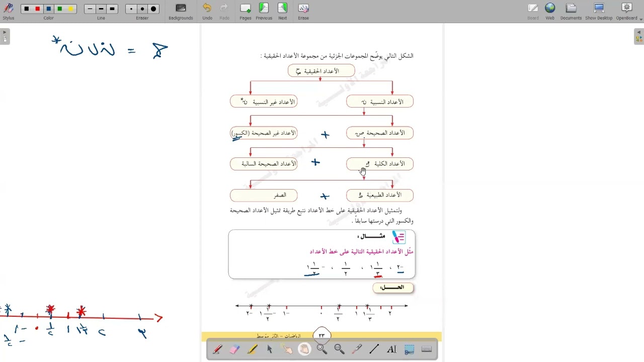644x362 pixels.
Task: Choose the thin line width
Action: coord(90,9)
